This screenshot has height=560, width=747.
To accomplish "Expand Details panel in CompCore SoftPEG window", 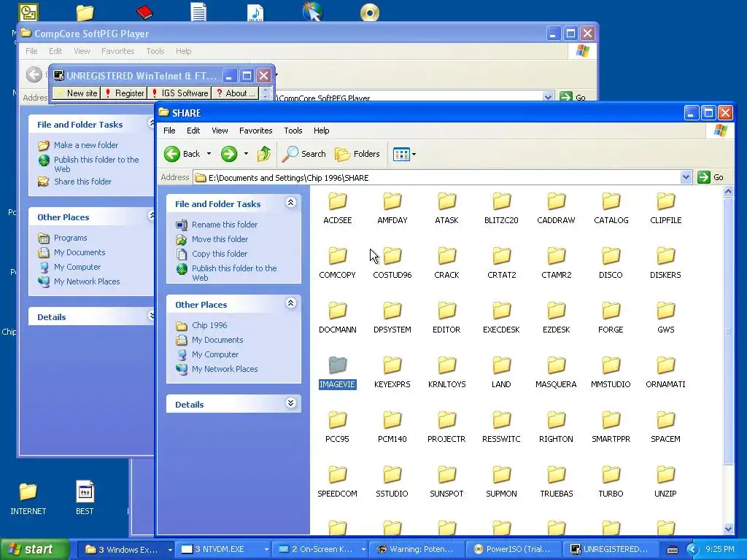I will [151, 316].
